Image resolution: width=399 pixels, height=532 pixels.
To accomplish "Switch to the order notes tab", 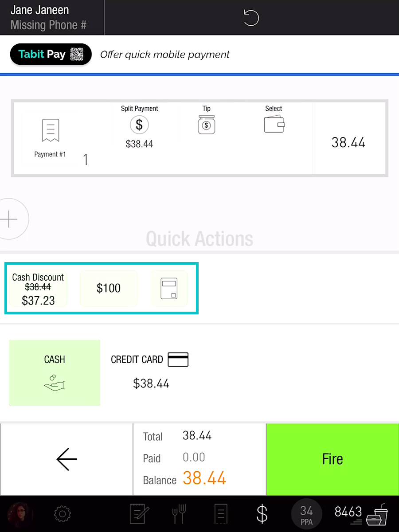I will tap(140, 514).
